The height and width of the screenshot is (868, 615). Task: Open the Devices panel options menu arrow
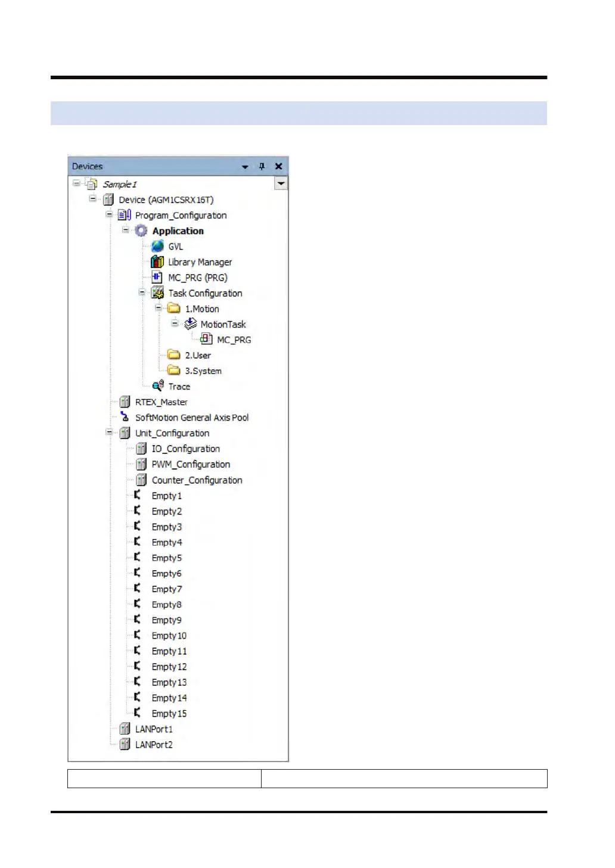coord(245,167)
